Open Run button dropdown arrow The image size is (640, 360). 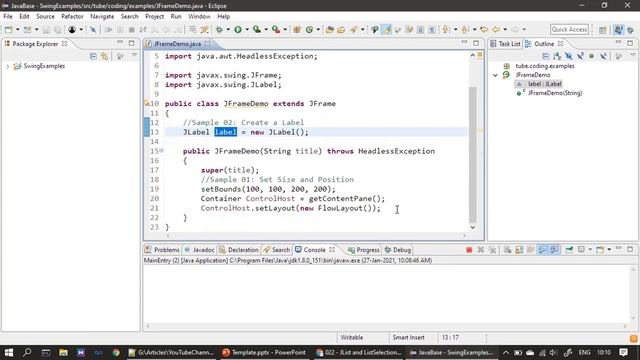[247, 29]
